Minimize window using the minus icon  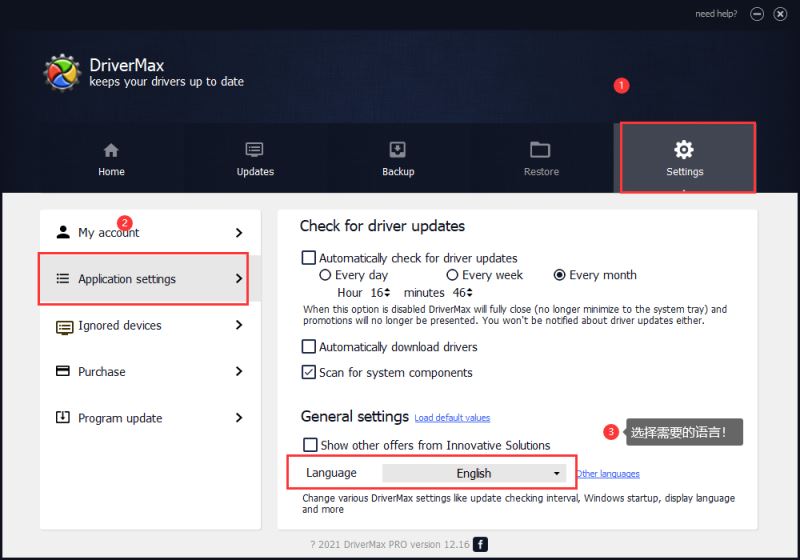click(757, 14)
